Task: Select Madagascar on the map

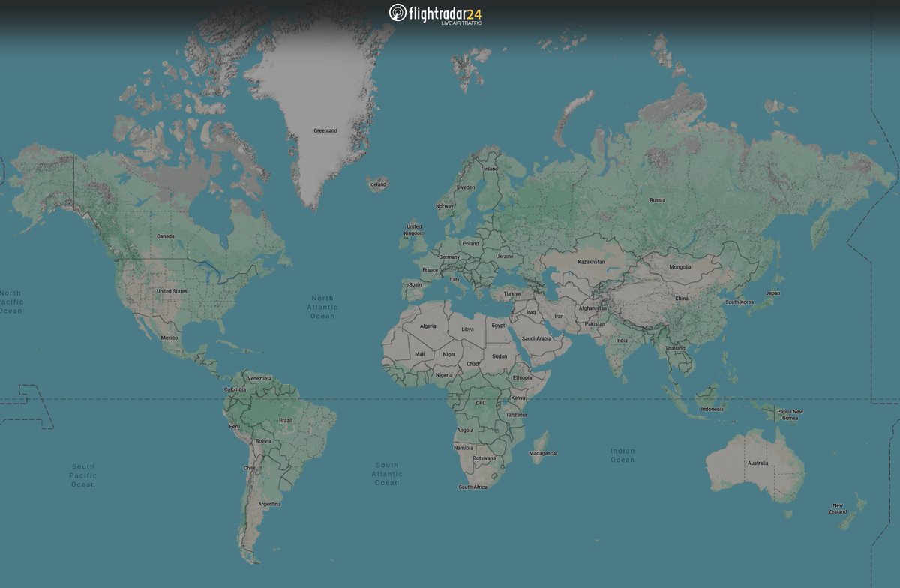Action: (x=544, y=453)
